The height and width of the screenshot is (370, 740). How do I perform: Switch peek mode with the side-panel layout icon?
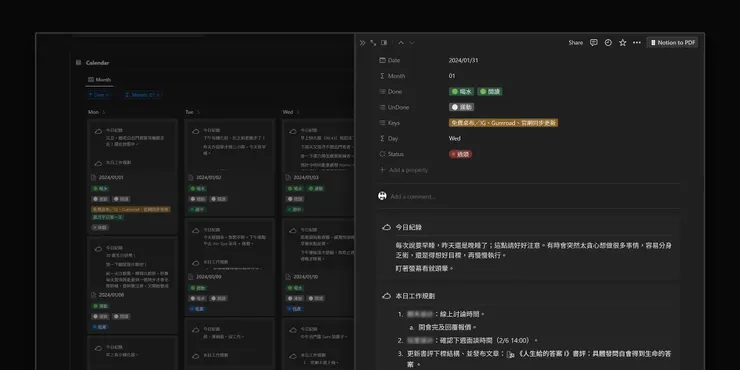[x=384, y=42]
